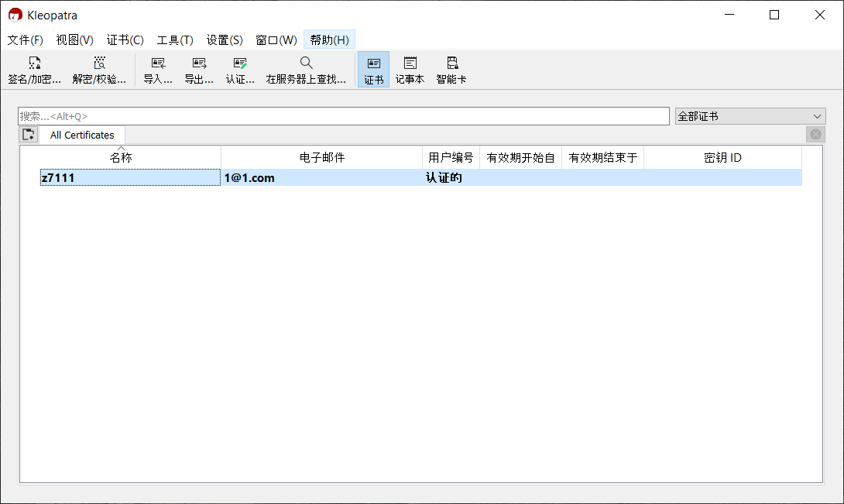Click the new tab icon beside All Certificates
844x504 pixels.
29,135
